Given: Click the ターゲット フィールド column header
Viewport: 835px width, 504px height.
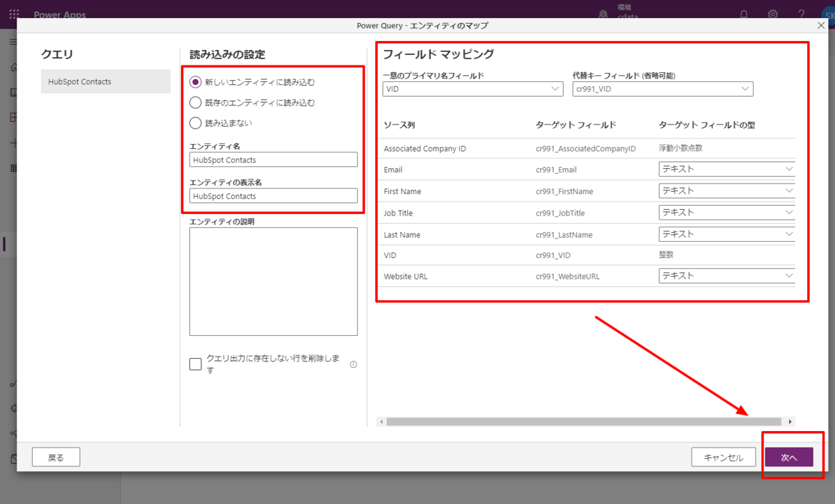Looking at the screenshot, I should click(576, 125).
